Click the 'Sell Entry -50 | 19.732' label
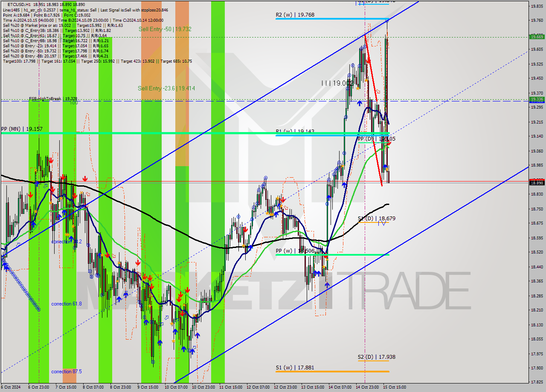Image resolution: width=546 pixels, height=392 pixels. (165, 29)
